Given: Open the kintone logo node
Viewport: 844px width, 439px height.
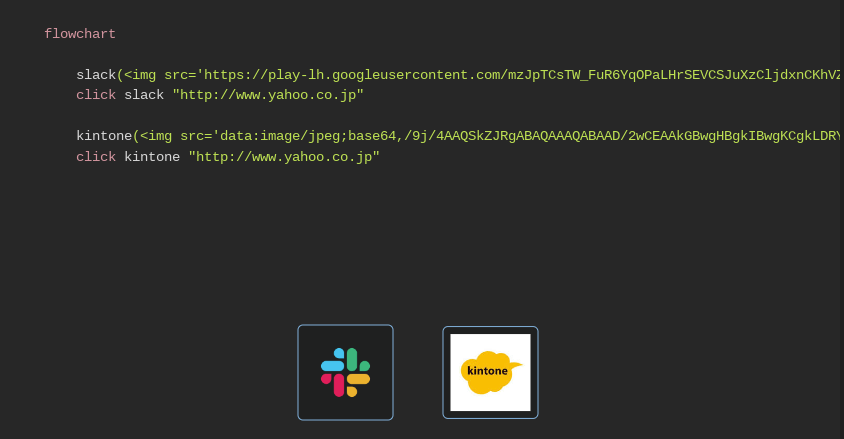Looking at the screenshot, I should pos(490,372).
